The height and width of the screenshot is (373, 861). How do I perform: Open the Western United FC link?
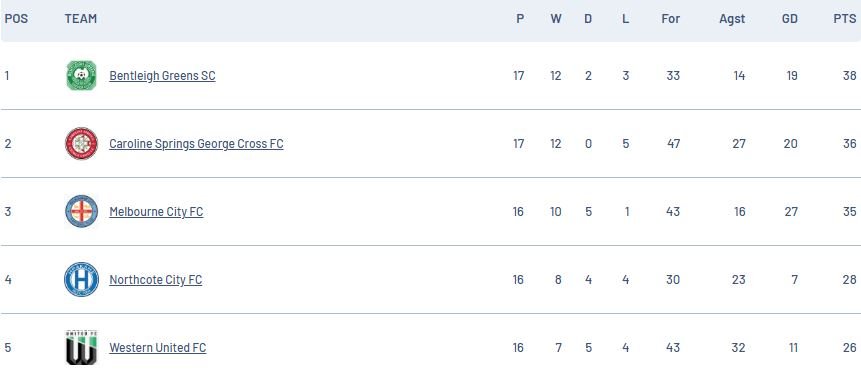click(x=158, y=348)
